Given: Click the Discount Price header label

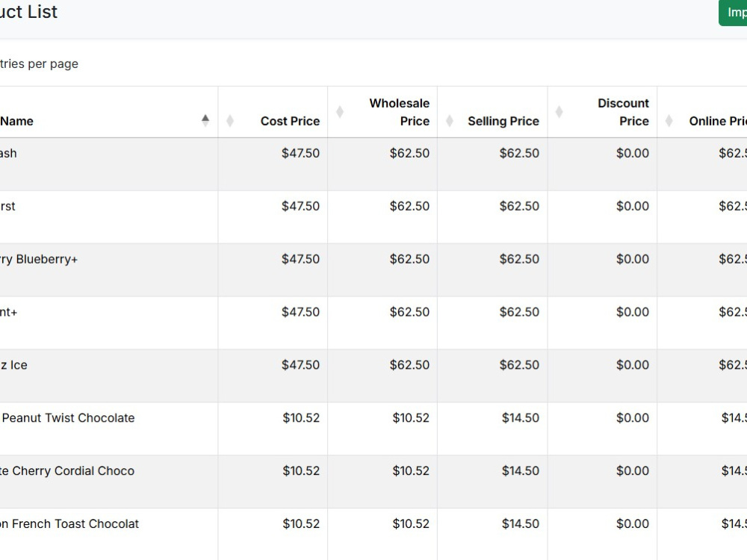Looking at the screenshot, I should (x=623, y=113).
